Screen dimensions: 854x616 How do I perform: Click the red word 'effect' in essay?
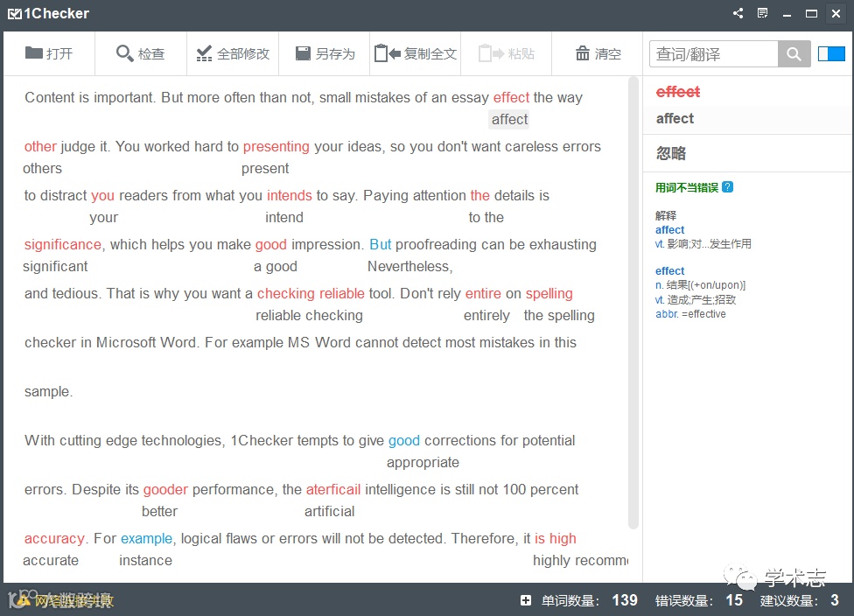[x=511, y=97]
